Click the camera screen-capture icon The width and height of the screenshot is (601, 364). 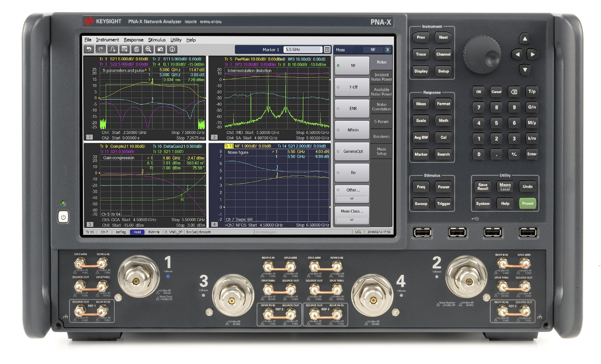coord(160,49)
